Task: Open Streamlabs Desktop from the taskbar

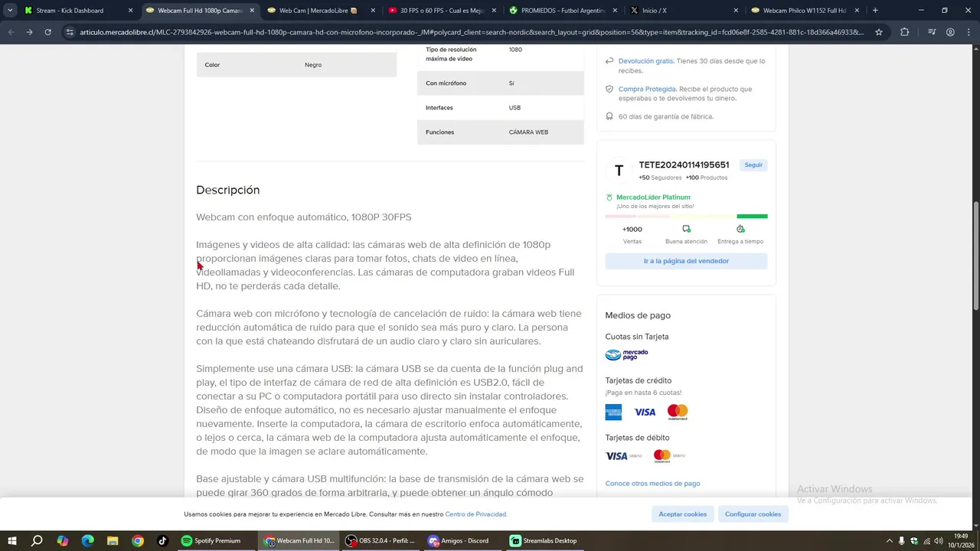Action: tap(544, 540)
